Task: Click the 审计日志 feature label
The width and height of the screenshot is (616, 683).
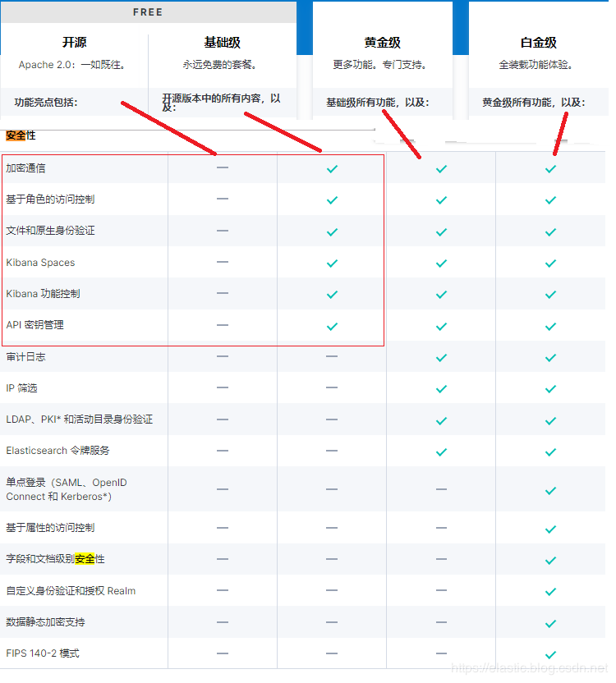Action: 25,357
